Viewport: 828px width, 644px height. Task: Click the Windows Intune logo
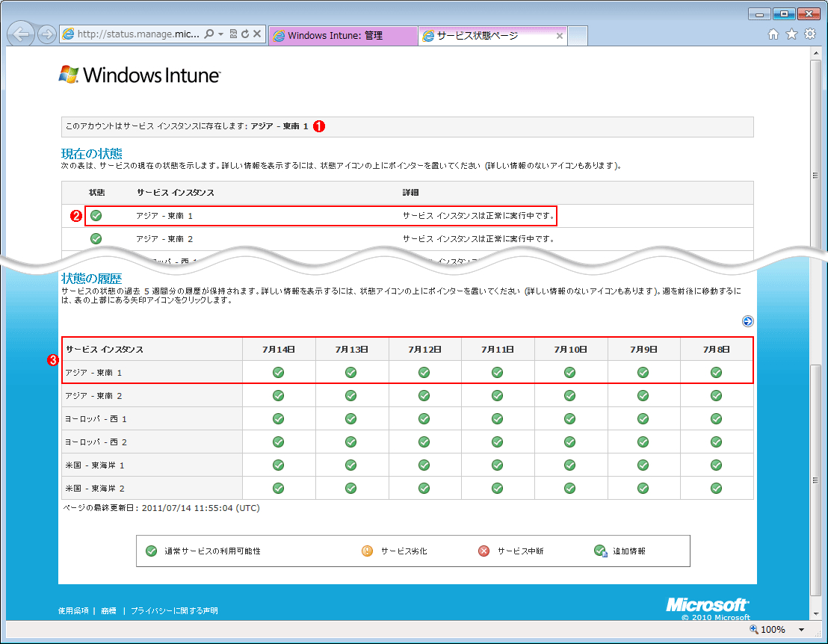click(x=140, y=75)
